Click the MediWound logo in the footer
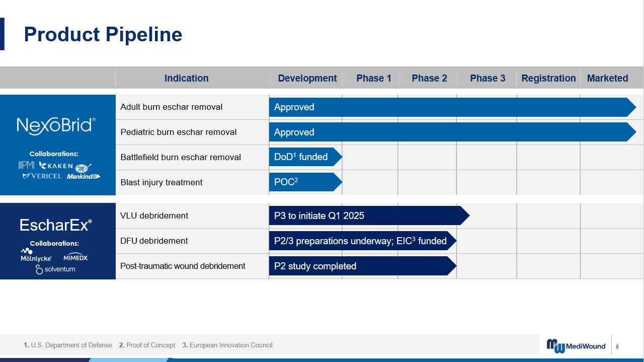 tap(576, 345)
